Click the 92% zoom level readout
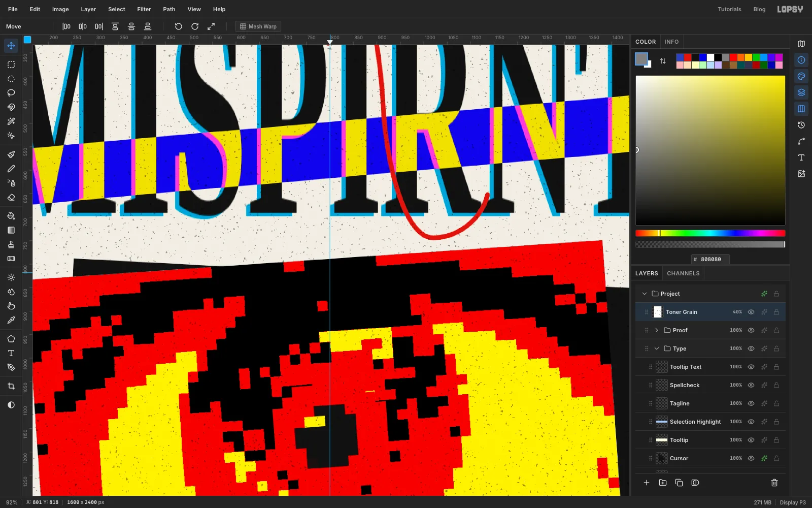Screen dimensions: 812x508 tap(12, 502)
